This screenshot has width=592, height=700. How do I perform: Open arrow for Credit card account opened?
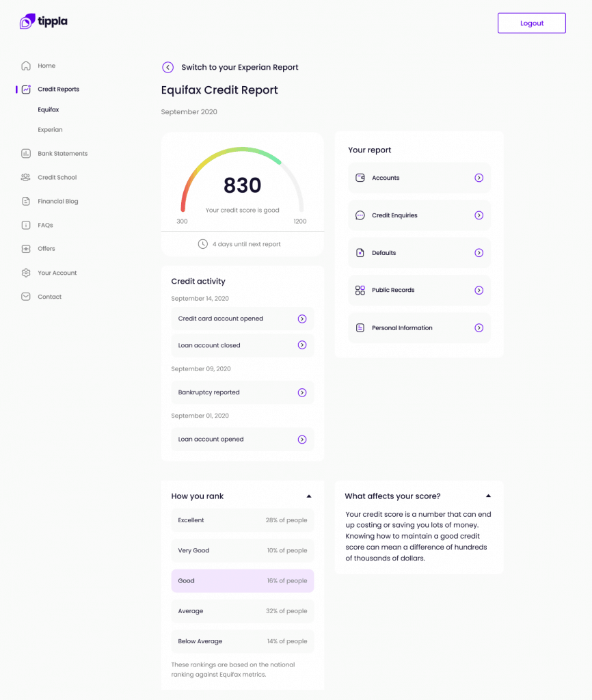tap(302, 319)
